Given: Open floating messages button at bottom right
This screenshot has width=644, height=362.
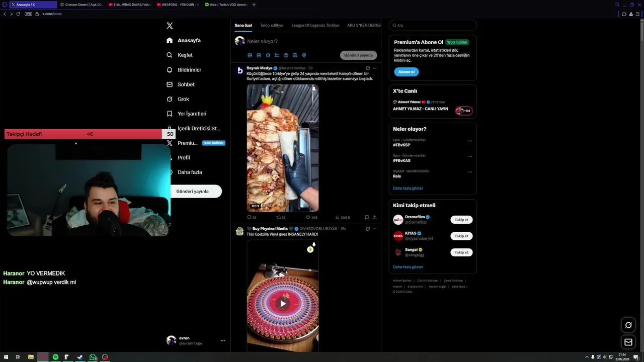Looking at the screenshot, I should click(628, 342).
